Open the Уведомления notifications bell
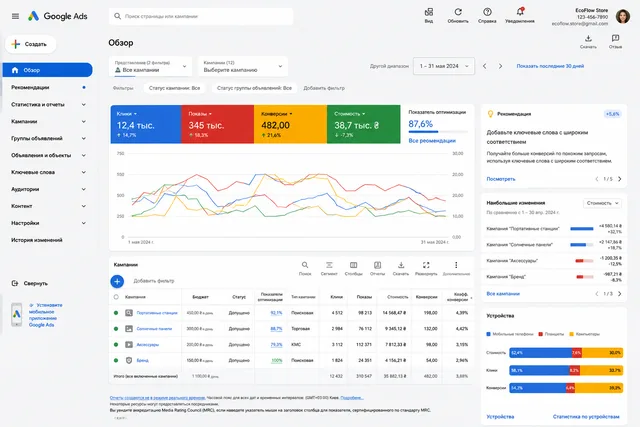This screenshot has height=427, width=640. (x=520, y=15)
